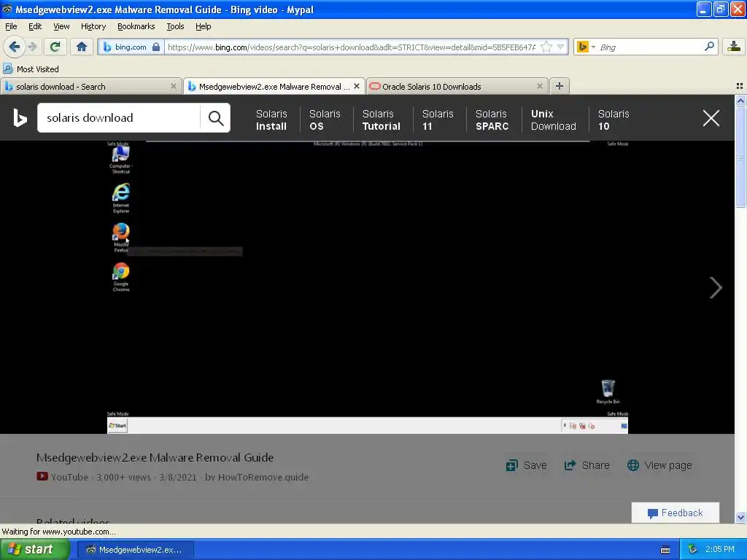Select the Unix Download suggestion

tap(554, 120)
